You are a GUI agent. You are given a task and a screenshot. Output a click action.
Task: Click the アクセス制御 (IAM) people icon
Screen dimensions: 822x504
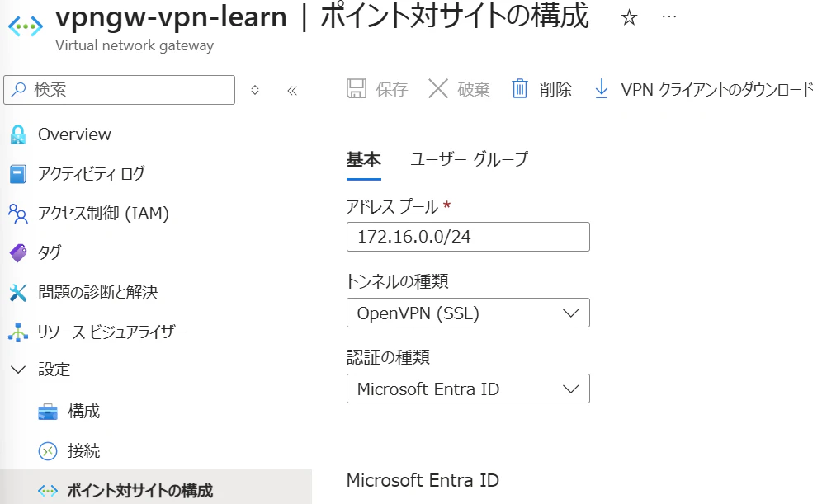click(x=18, y=214)
